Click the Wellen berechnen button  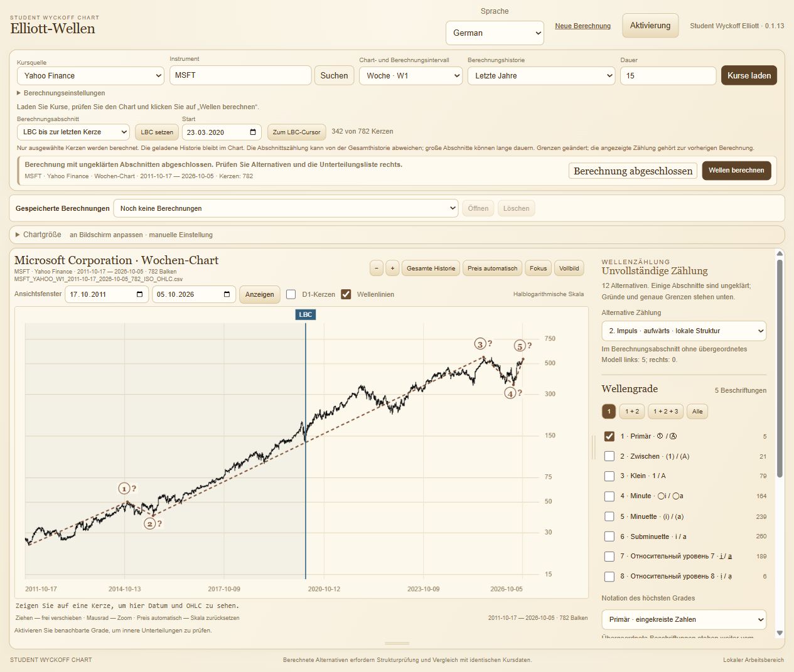(736, 171)
